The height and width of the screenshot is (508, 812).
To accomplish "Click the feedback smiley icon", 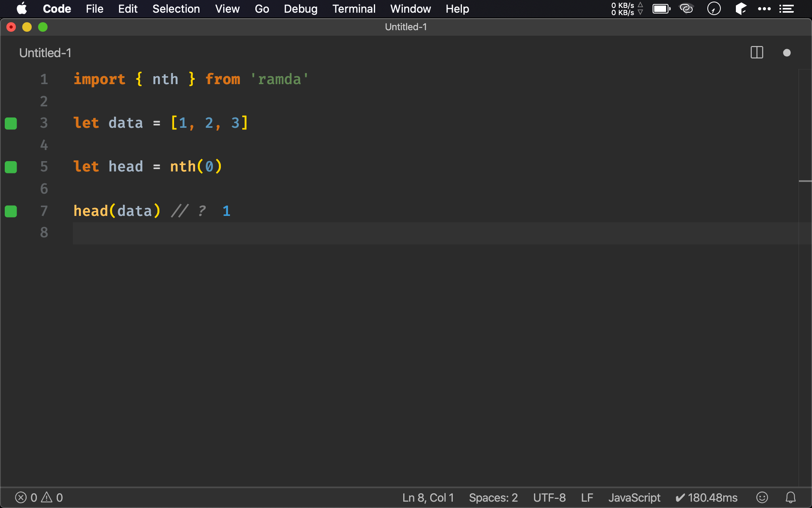I will click(x=762, y=497).
